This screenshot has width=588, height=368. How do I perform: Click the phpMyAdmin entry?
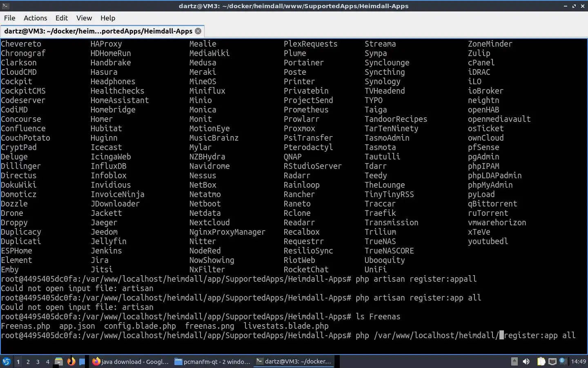click(490, 185)
